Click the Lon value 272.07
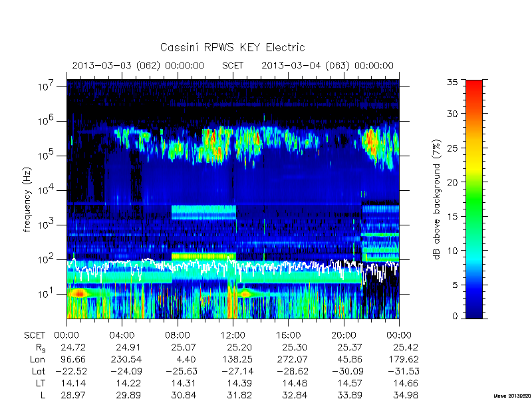The image size is (532, 399). pos(293,359)
